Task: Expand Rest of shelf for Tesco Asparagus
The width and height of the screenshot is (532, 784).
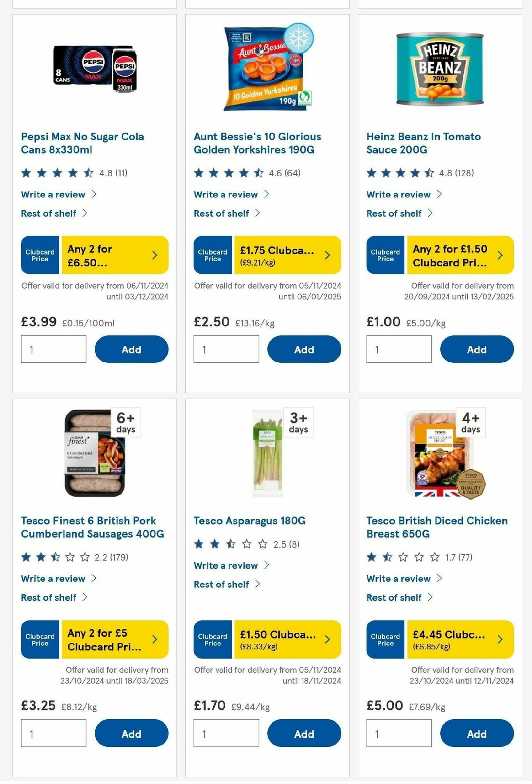Action: coord(221,584)
